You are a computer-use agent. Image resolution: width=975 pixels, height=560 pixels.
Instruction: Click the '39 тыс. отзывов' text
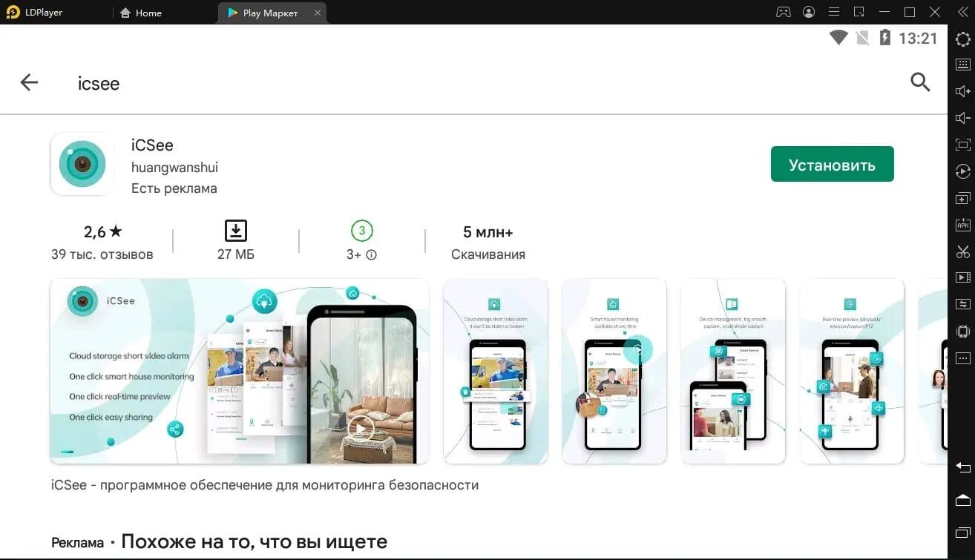tap(102, 254)
